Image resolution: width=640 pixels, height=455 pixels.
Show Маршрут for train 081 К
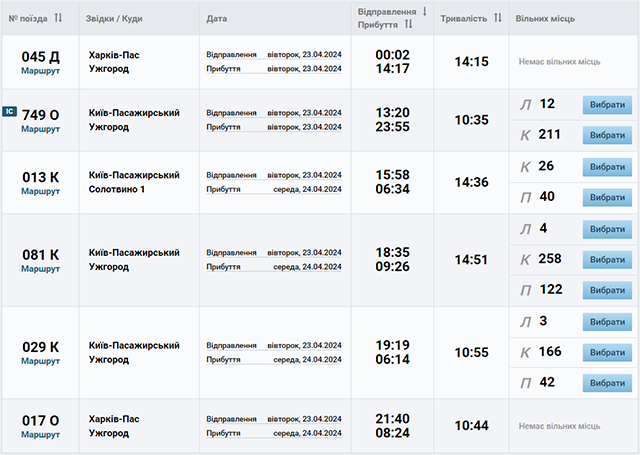pyautogui.click(x=40, y=269)
